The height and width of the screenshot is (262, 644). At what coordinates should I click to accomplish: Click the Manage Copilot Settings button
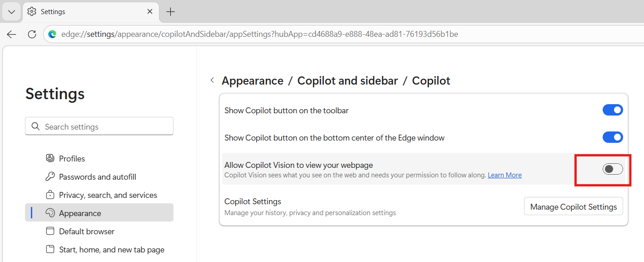click(573, 207)
